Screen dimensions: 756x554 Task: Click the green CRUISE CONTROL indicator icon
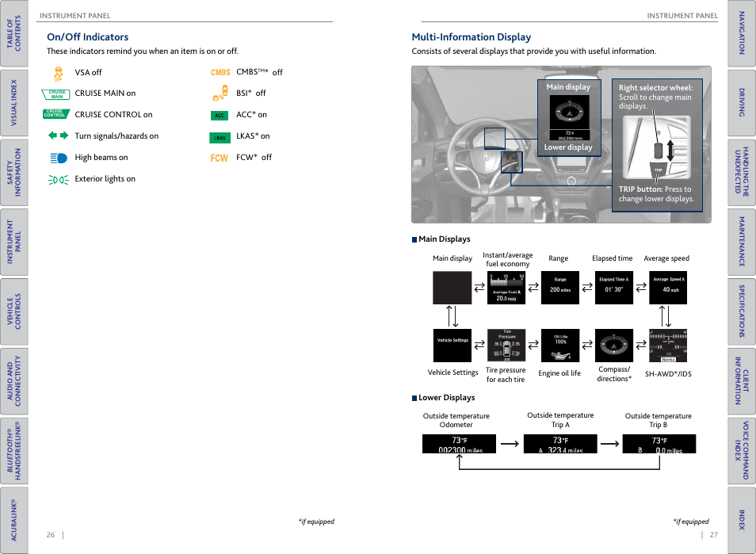click(56, 114)
